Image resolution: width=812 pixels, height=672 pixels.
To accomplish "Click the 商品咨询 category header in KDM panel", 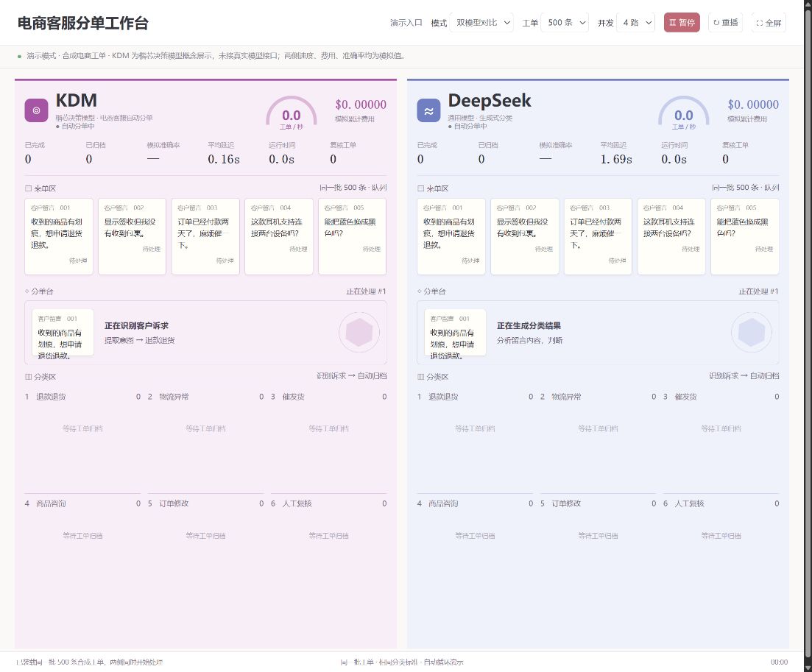I will pos(83,503).
